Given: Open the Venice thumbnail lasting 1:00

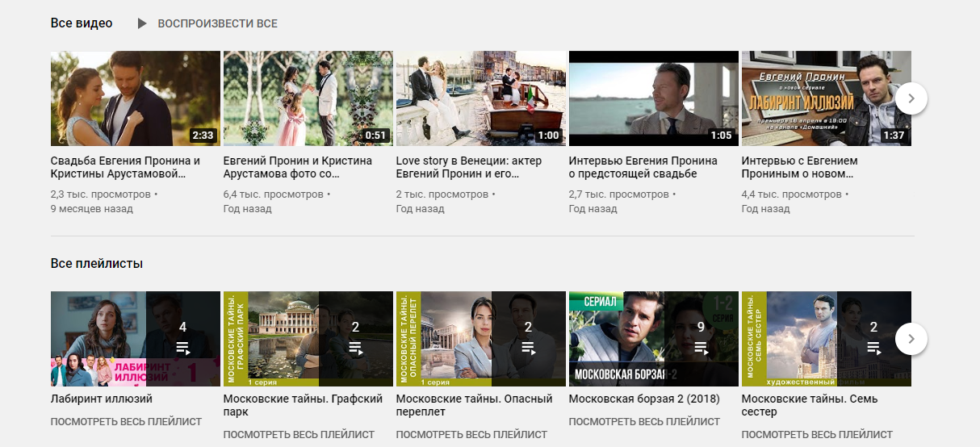Looking at the screenshot, I should (481, 98).
